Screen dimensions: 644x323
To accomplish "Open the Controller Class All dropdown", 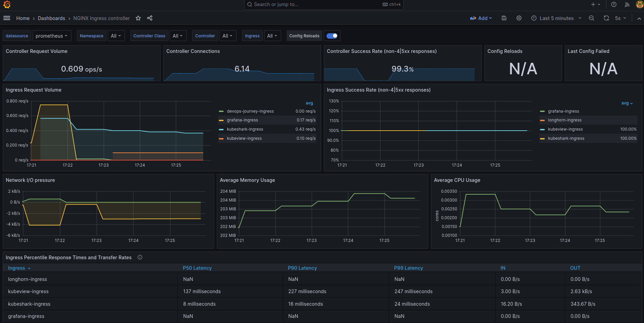I will tap(178, 36).
